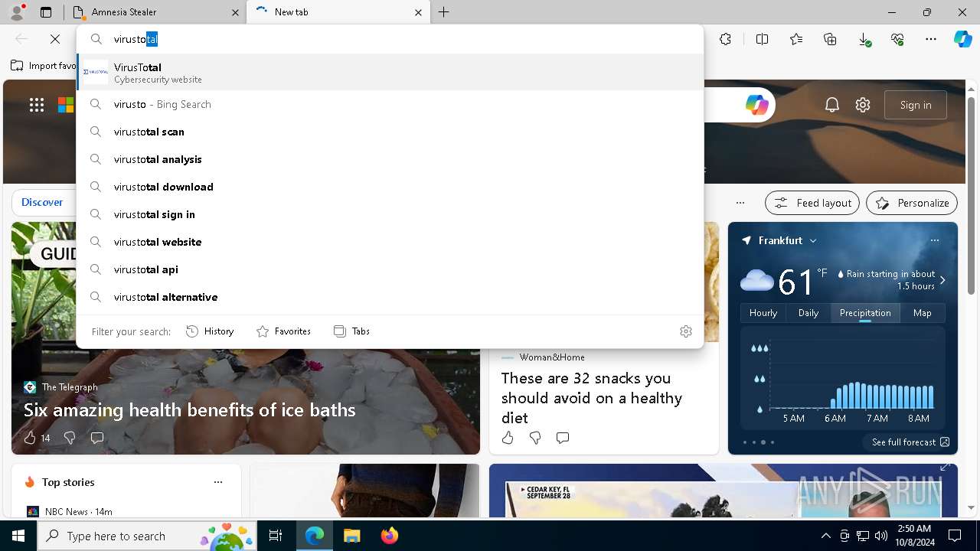Screen dimensions: 980x551
Task: Dislike the healthy diet snacks article
Action: pos(535,438)
